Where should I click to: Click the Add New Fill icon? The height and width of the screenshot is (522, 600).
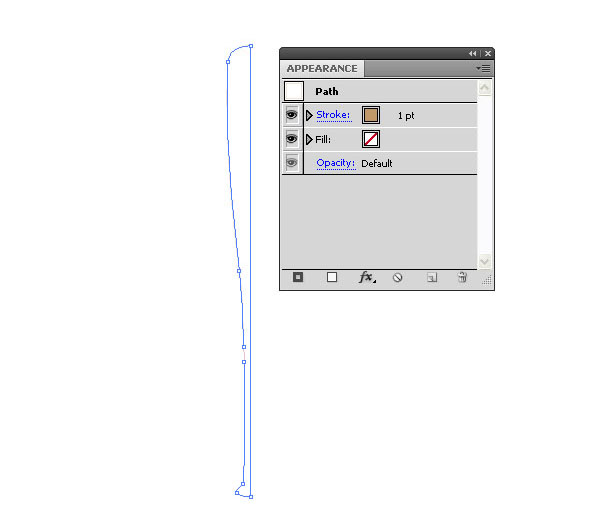[x=332, y=277]
